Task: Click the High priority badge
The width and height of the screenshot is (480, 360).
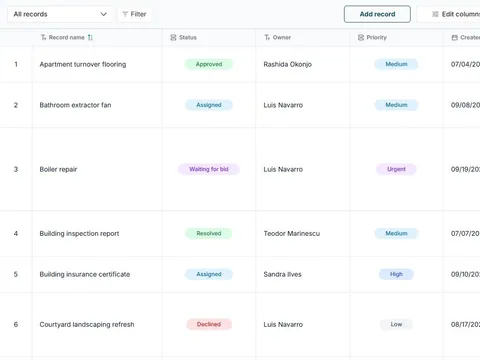Action: (396, 274)
